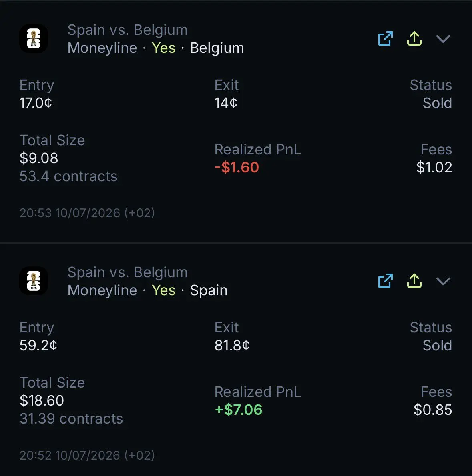Open Spain vs. Belgium title, Spain card
The image size is (472, 476).
128,272
